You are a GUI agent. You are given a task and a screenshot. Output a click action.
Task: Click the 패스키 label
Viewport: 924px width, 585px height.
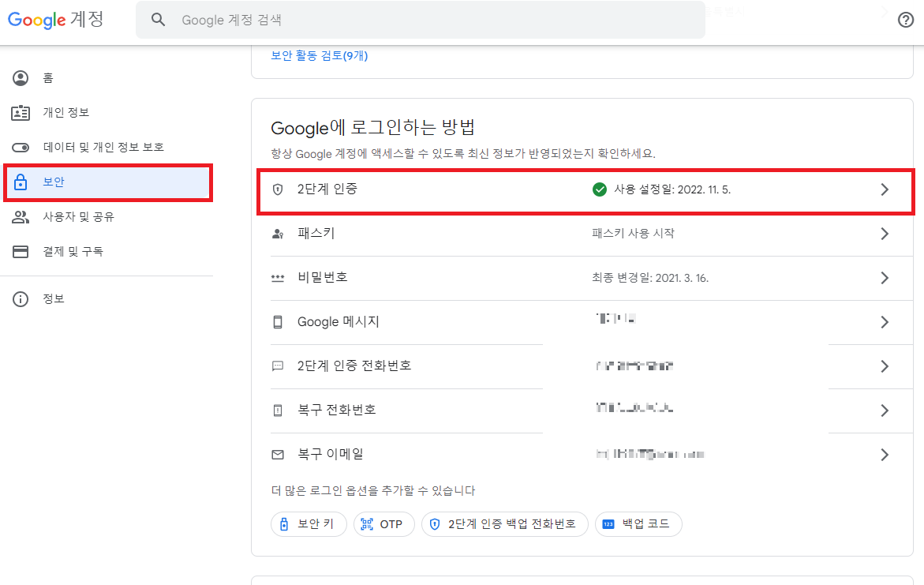316,233
